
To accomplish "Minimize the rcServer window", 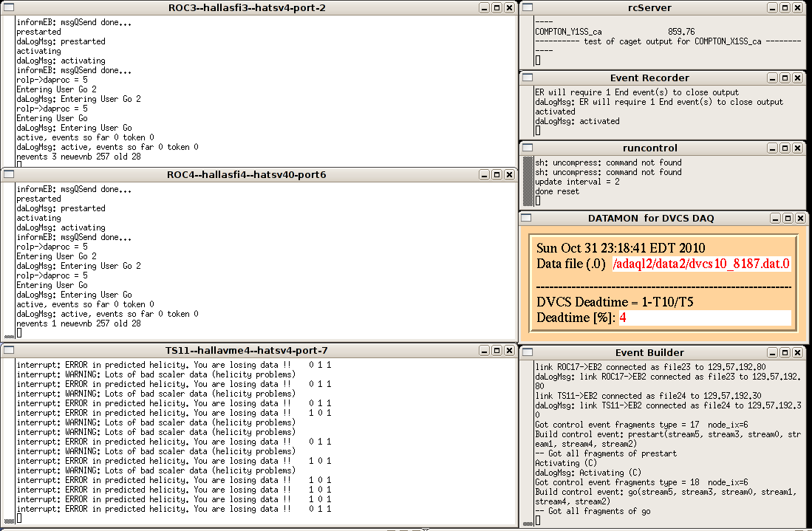I will pyautogui.click(x=772, y=8).
